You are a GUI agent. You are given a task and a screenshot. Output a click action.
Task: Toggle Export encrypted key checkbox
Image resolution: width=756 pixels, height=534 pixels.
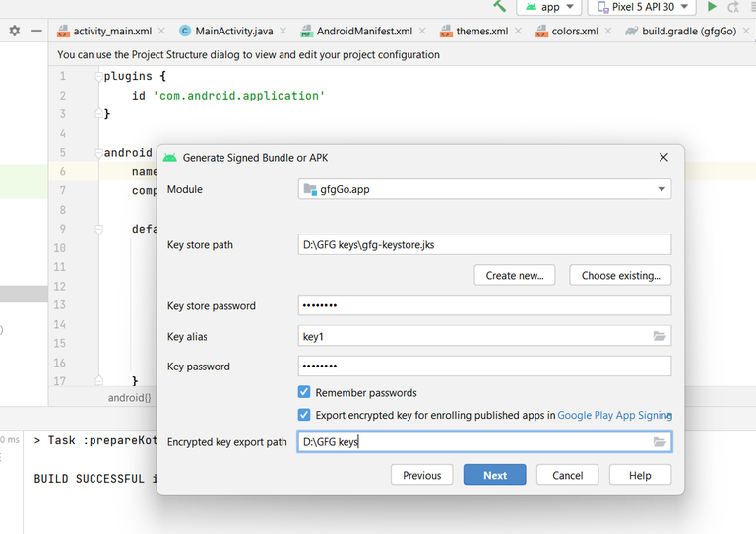tap(304, 415)
